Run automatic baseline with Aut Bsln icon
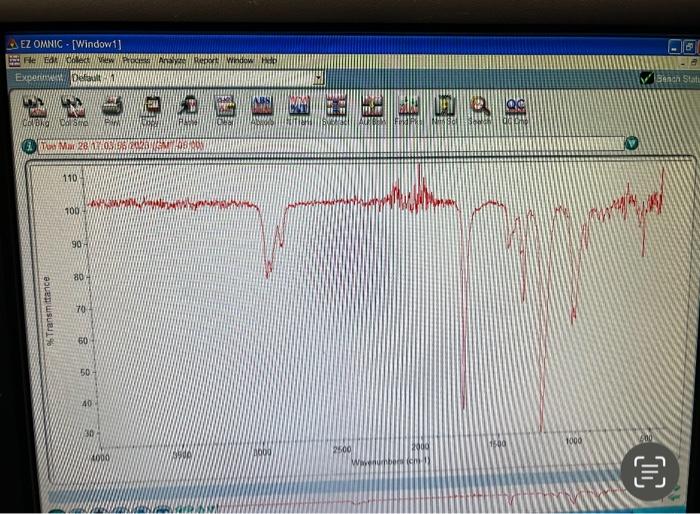Image resolution: width=700 pixels, height=514 pixels. (372, 111)
